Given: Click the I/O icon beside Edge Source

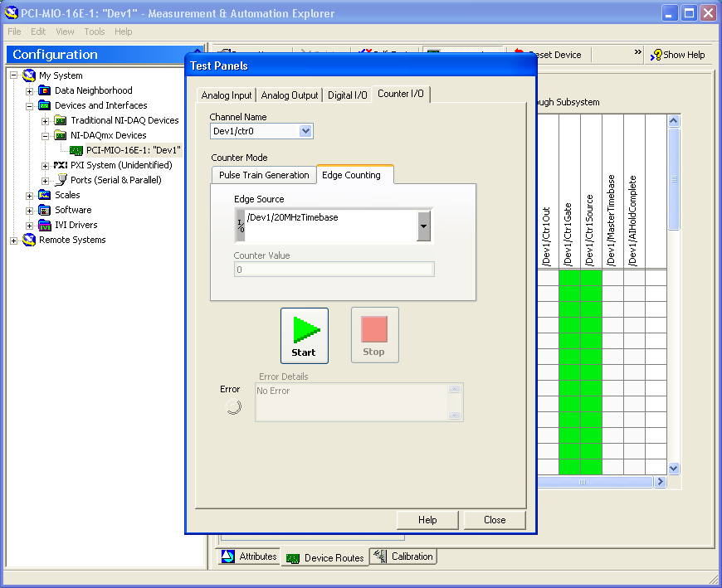Looking at the screenshot, I should (x=241, y=226).
